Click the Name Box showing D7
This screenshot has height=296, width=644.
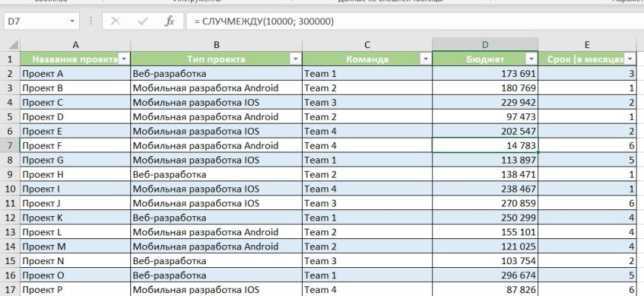click(x=33, y=21)
